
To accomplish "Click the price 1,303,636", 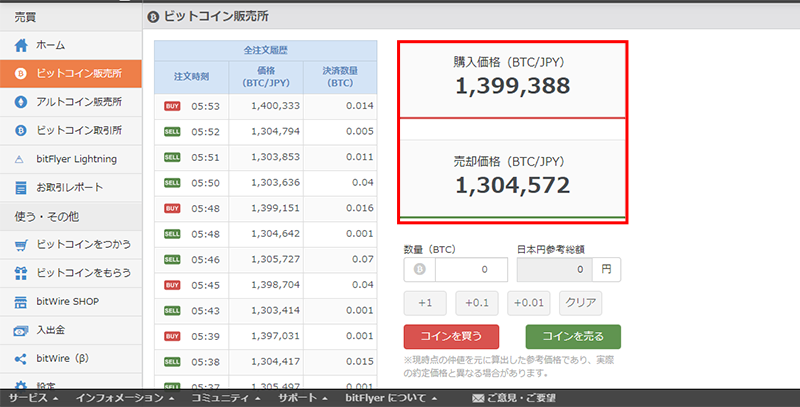I will click(x=276, y=183).
